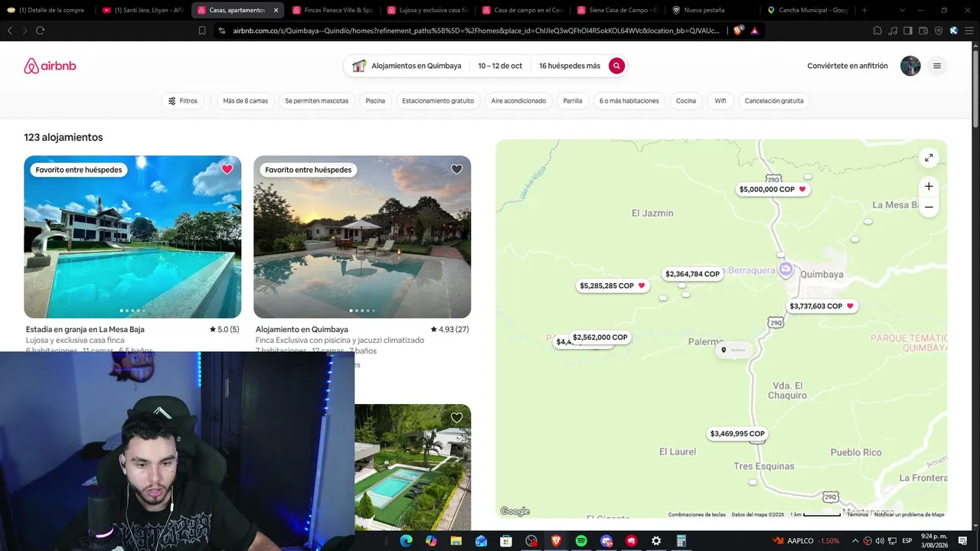Open Brave Shields lion icon

pos(738,31)
